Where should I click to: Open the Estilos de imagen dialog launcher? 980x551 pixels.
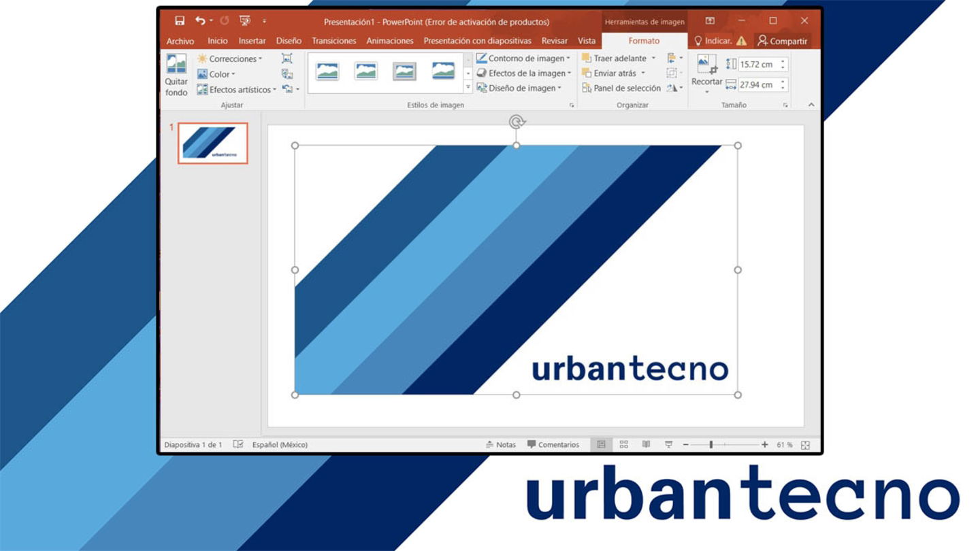[x=572, y=105]
